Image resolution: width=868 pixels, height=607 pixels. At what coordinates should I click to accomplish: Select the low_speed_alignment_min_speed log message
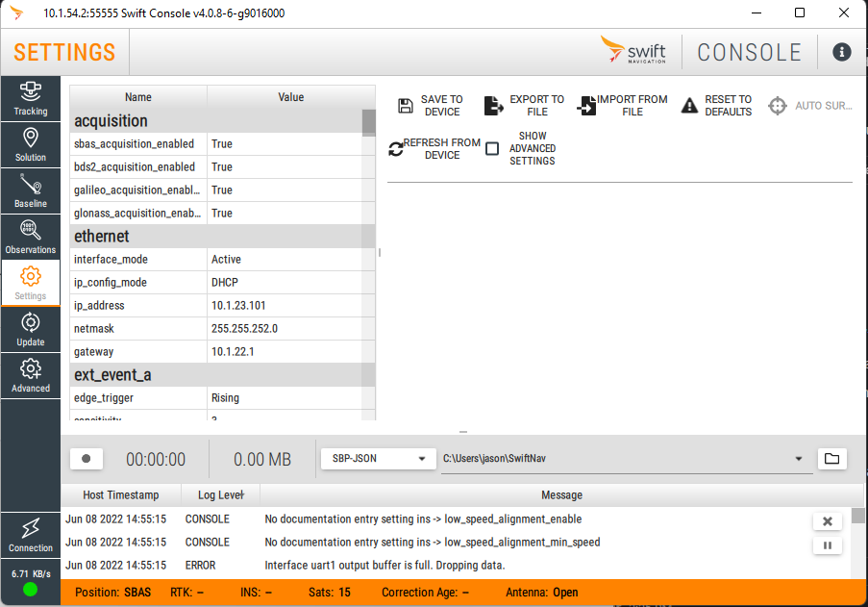point(433,543)
